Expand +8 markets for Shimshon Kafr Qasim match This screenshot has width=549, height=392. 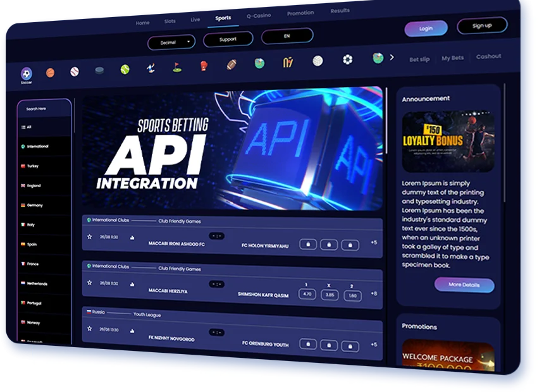coord(374,293)
